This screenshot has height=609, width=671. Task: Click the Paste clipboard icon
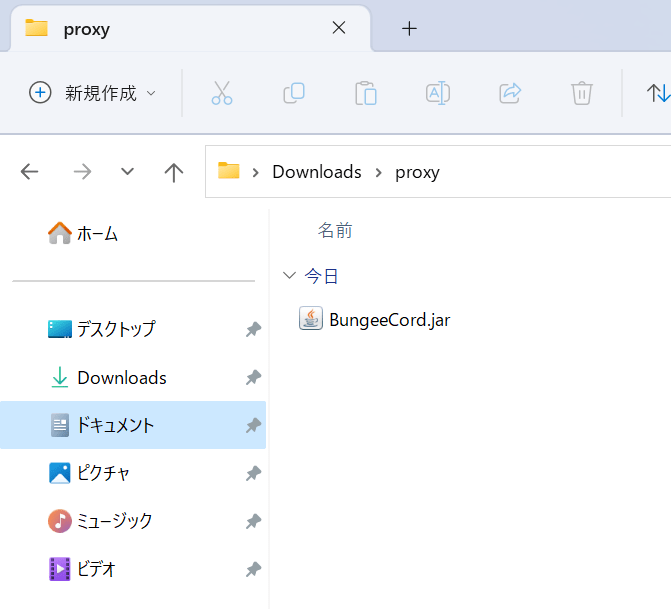(366, 93)
